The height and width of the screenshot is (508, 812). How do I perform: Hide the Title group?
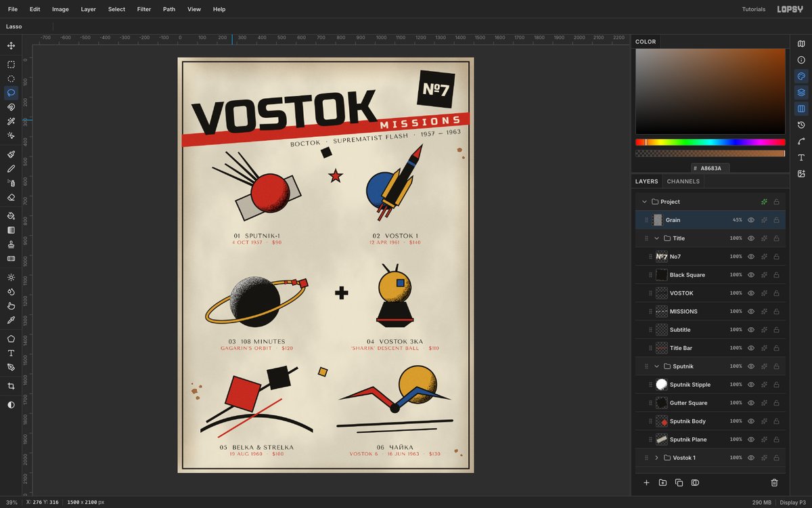tap(751, 238)
